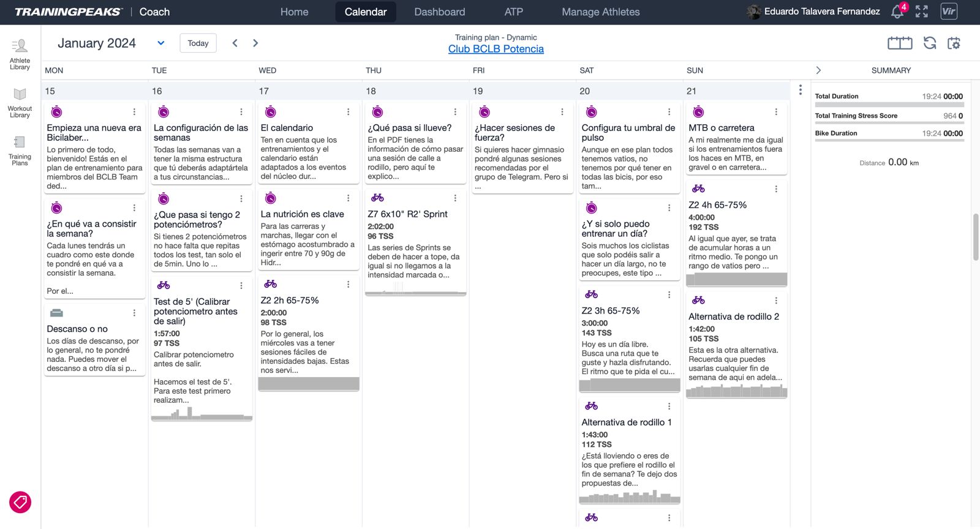Open the notifications bell icon

(897, 12)
